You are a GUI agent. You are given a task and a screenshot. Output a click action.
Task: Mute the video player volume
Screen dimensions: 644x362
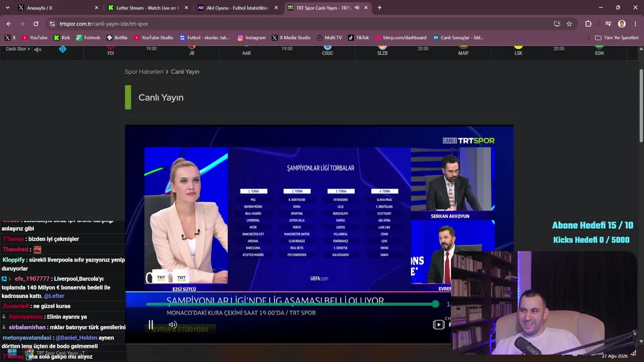coord(173,325)
